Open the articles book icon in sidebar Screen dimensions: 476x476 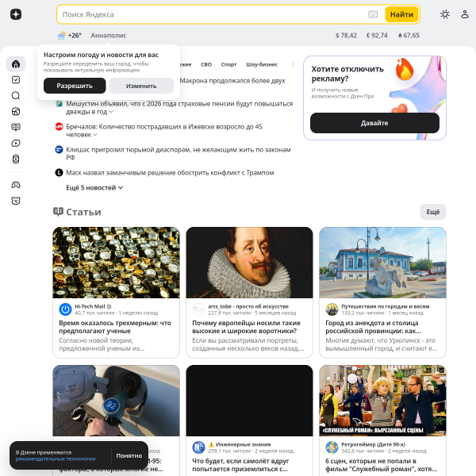coord(16,127)
